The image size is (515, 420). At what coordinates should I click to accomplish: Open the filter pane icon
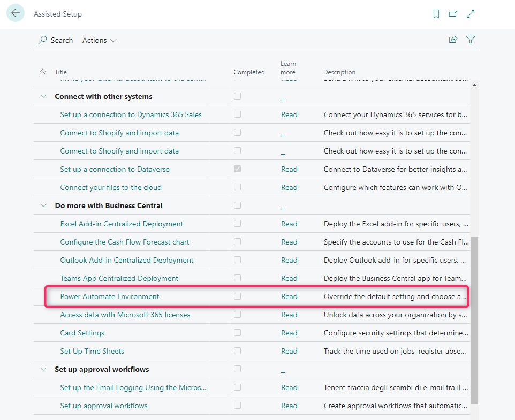471,40
